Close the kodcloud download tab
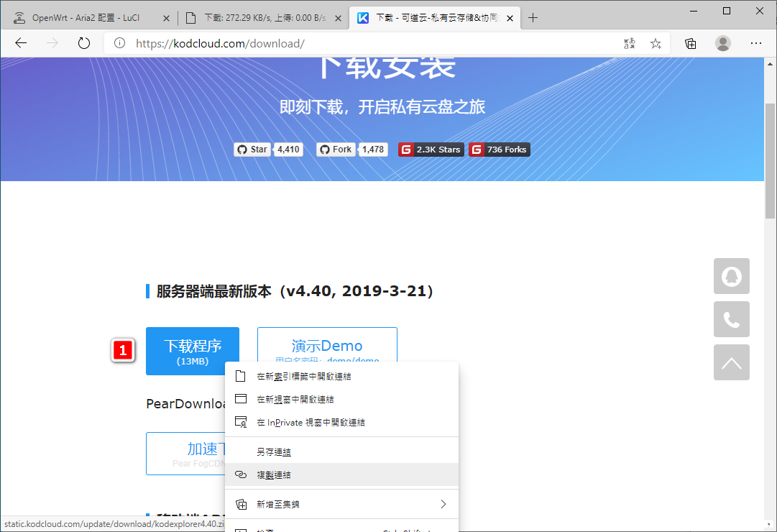 (510, 19)
